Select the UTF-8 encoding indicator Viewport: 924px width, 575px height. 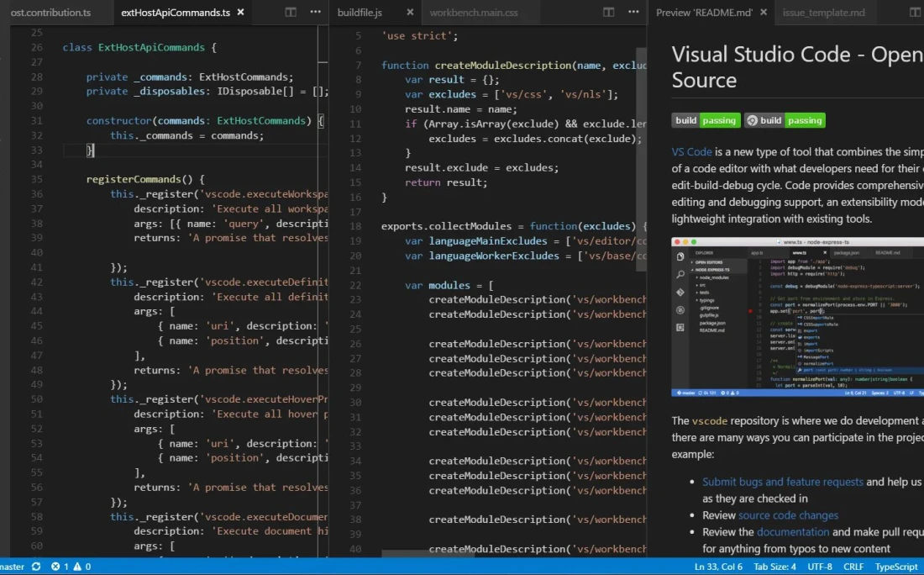point(820,567)
